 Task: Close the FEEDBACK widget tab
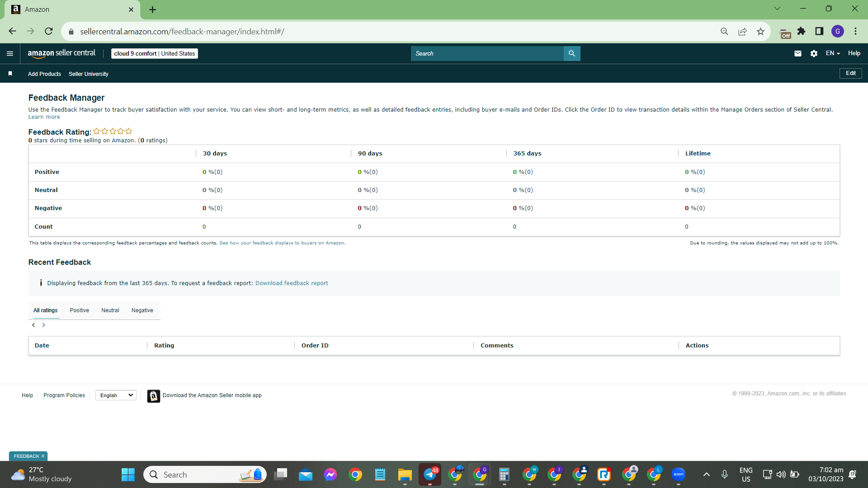pos(43,456)
